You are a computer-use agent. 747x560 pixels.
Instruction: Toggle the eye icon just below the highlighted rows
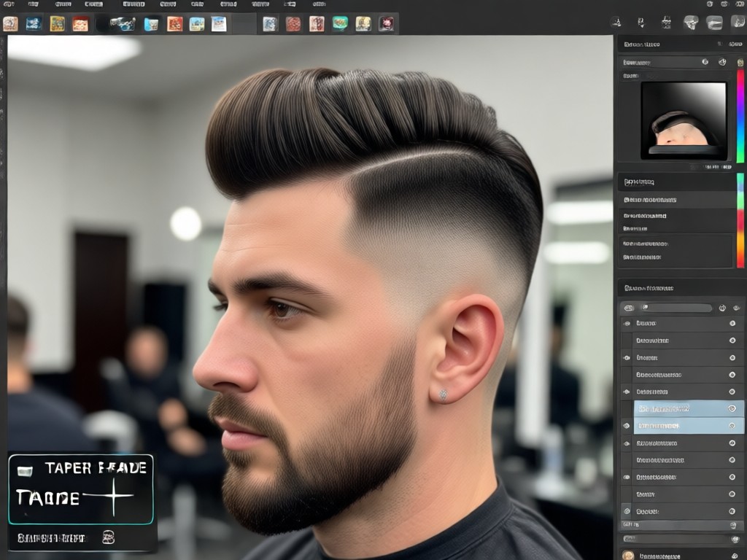tap(627, 443)
